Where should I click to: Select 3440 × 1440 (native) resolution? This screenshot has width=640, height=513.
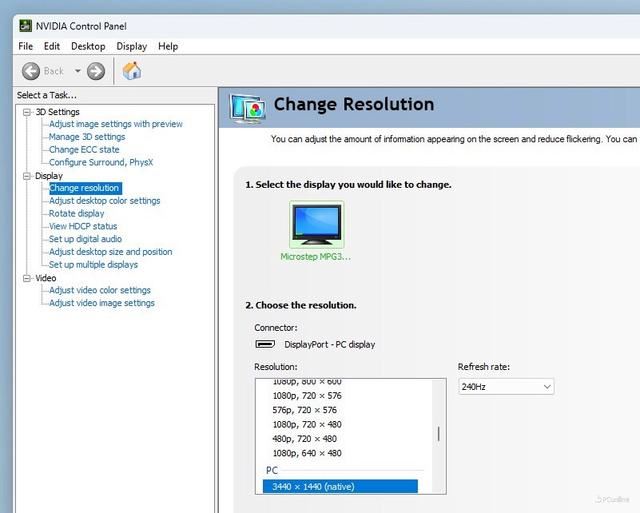click(339, 487)
